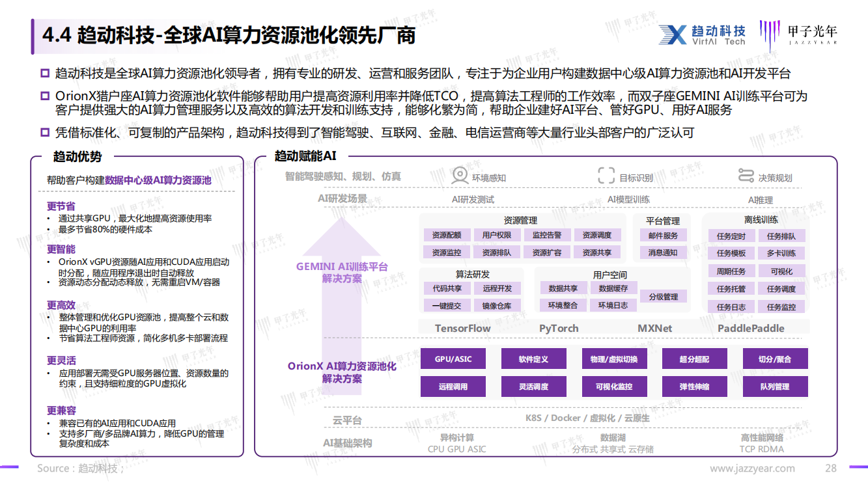Viewport: 868px width, 488px height.
Task: Click the 物理/虚拟切换 box
Action: 614,359
